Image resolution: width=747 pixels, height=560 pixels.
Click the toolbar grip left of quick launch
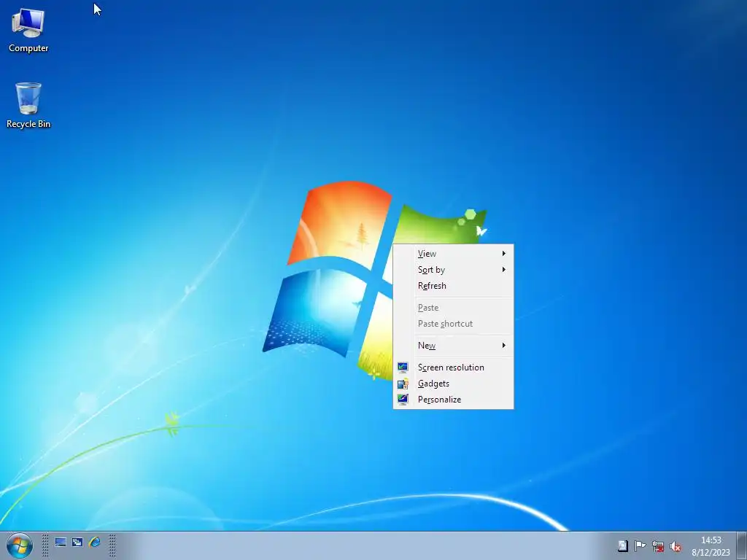coord(44,545)
